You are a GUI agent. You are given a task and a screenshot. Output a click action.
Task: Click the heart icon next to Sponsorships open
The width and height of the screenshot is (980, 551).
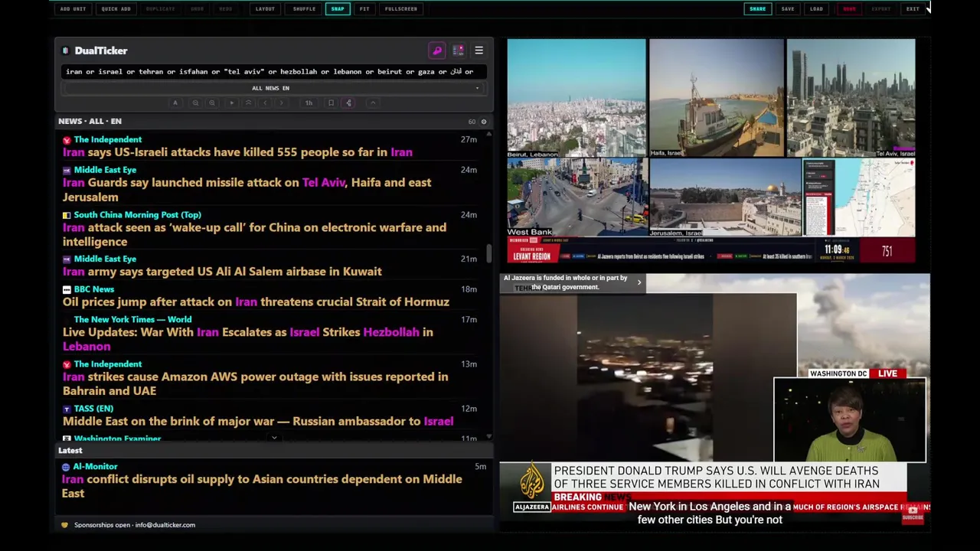pyautogui.click(x=64, y=525)
